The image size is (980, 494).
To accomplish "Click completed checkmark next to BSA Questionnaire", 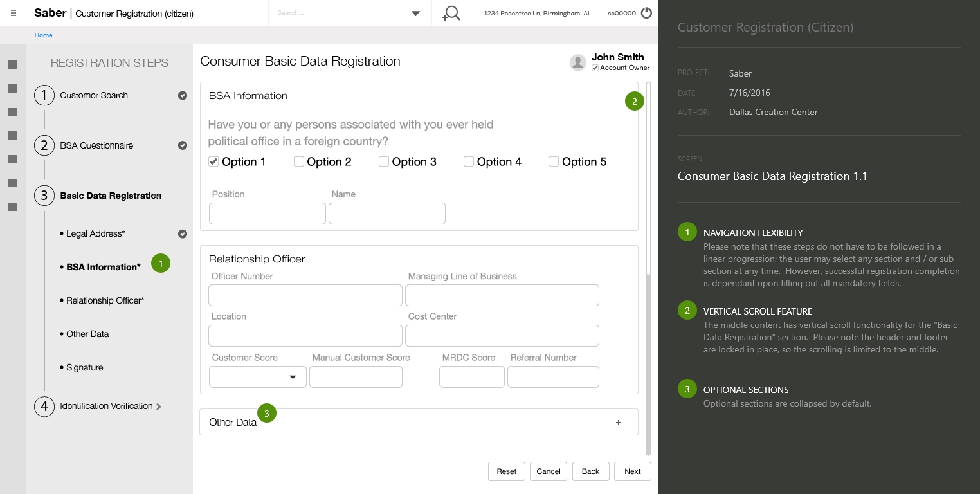I will [x=183, y=145].
